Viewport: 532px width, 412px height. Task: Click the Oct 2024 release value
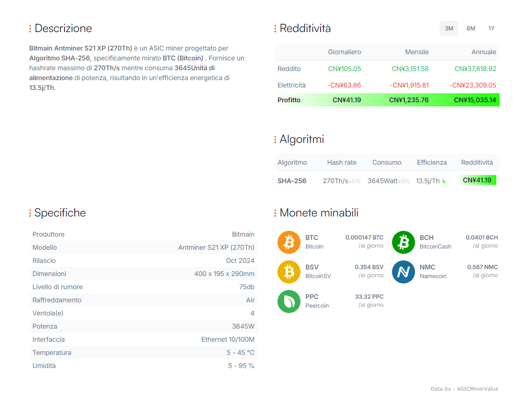coord(240,260)
